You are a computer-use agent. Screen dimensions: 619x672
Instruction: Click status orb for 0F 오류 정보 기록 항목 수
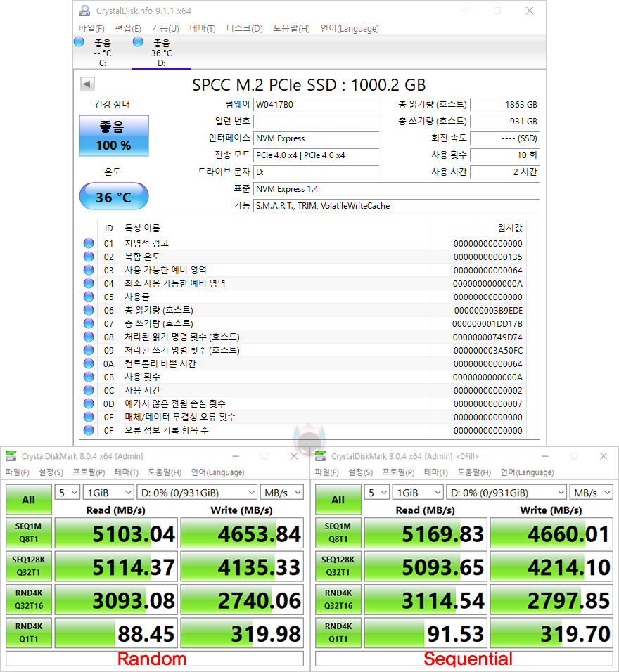tap(89, 430)
